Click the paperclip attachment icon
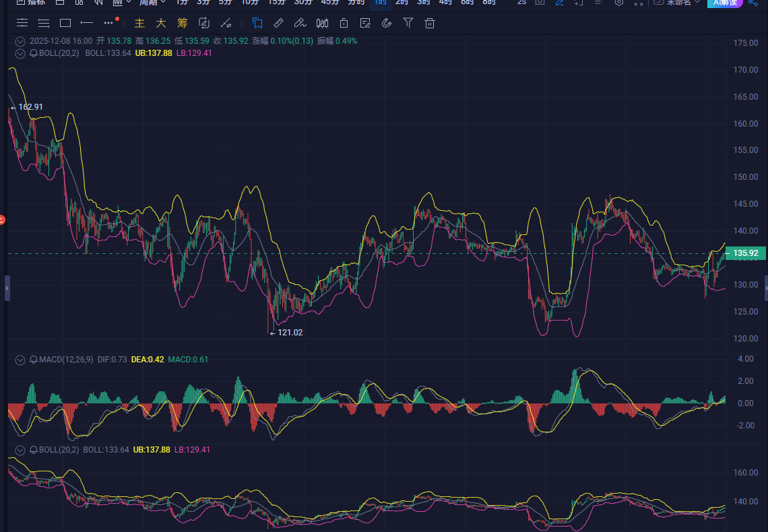 point(387,24)
